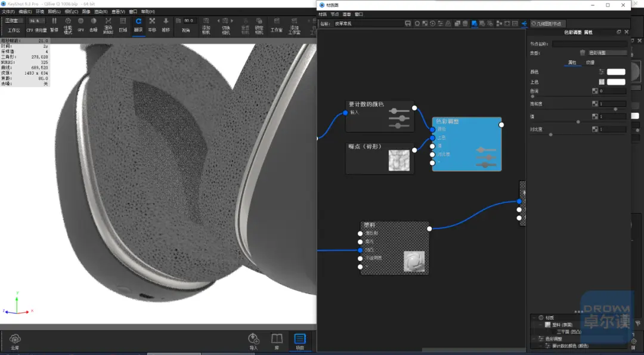The height and width of the screenshot is (355, 644).
Task: Click the save material icon beside name field
Action: 408,24
